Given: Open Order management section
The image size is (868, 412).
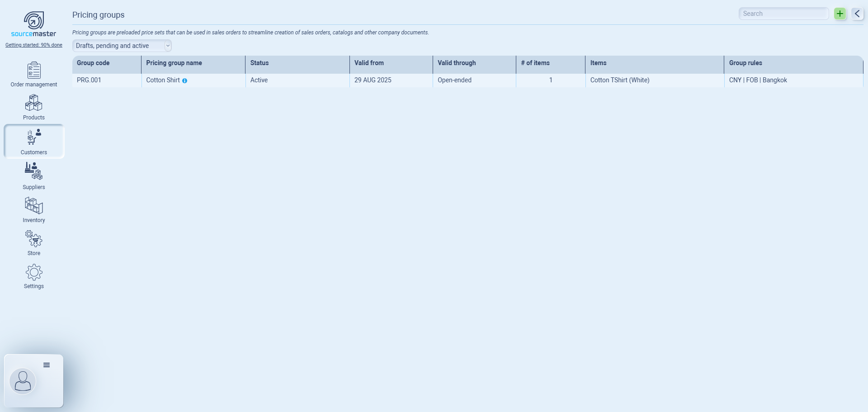Looking at the screenshot, I should pyautogui.click(x=34, y=75).
